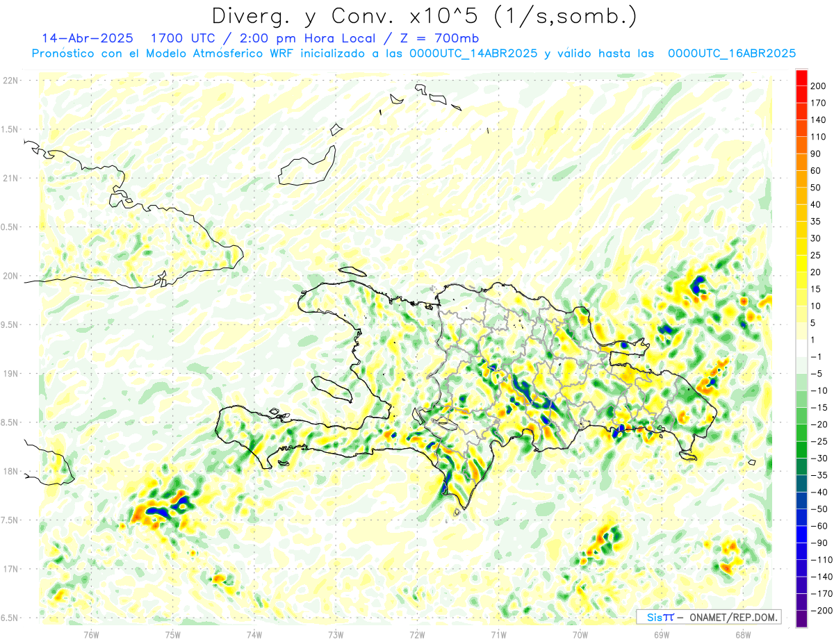Click the "74W" longitude label
Screen dimensions: 834x644
[x=254, y=635]
